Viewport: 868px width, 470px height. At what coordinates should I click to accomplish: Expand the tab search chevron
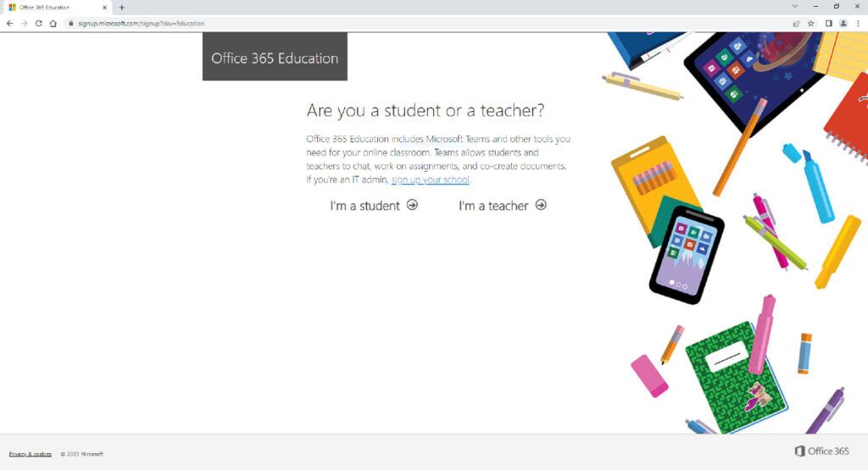tap(794, 7)
